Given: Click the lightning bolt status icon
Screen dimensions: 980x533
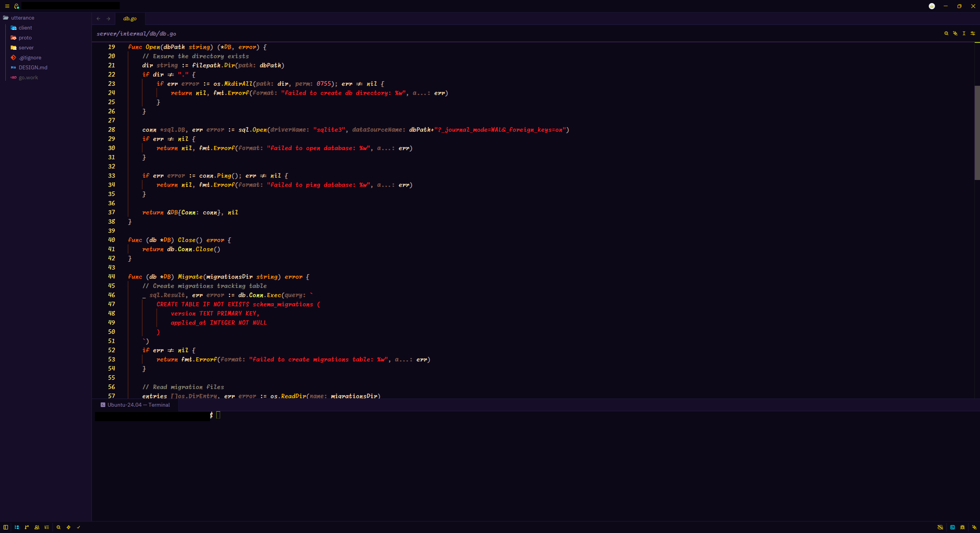Looking at the screenshot, I should tap(69, 527).
